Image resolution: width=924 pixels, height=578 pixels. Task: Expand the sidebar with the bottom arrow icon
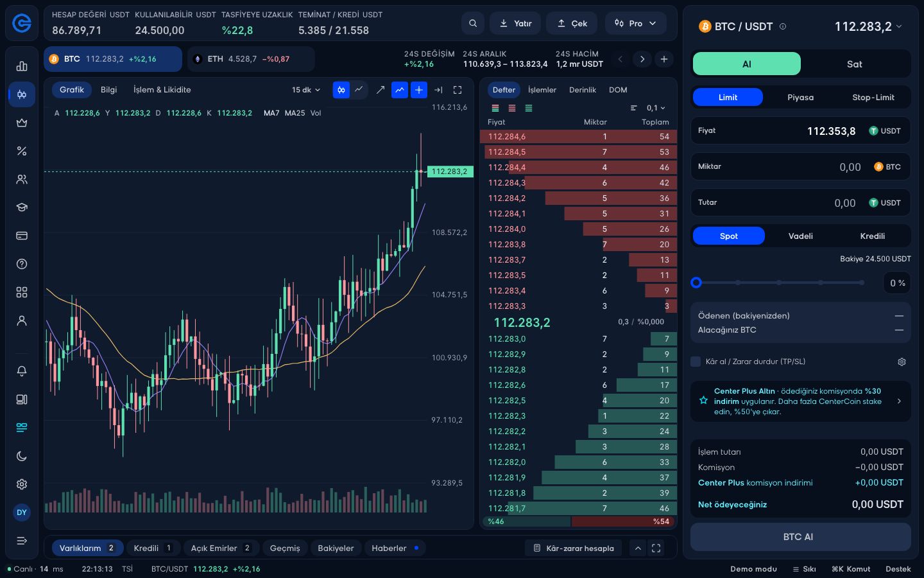pyautogui.click(x=22, y=541)
